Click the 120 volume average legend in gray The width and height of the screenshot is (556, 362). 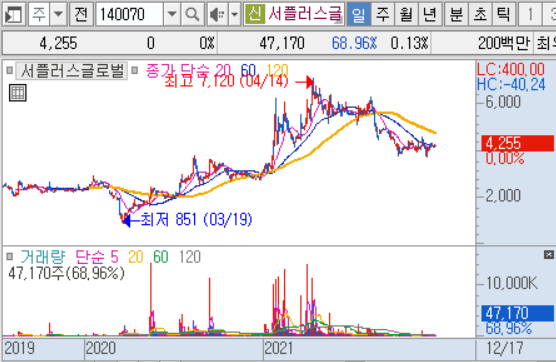click(190, 257)
